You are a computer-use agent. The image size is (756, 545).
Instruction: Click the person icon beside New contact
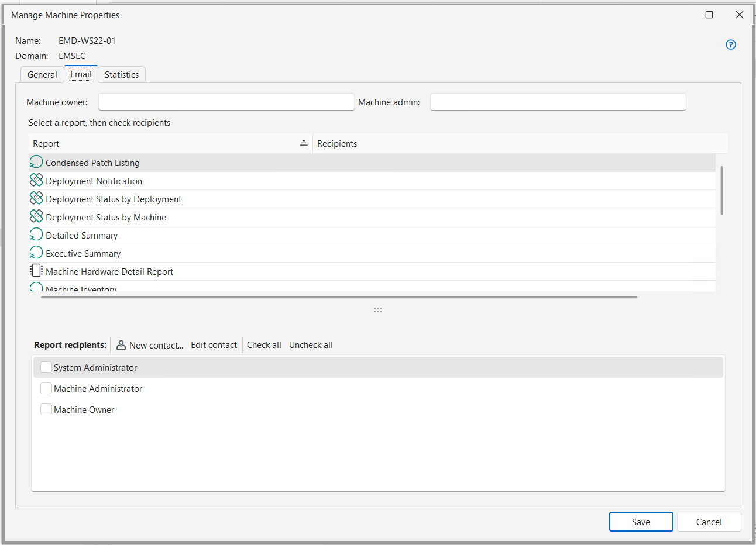[120, 344]
